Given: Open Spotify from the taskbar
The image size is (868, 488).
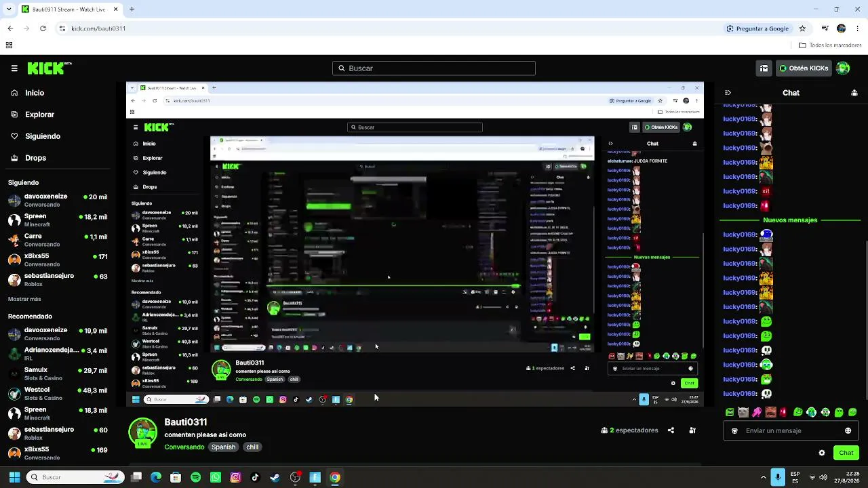Looking at the screenshot, I should pos(196,477).
